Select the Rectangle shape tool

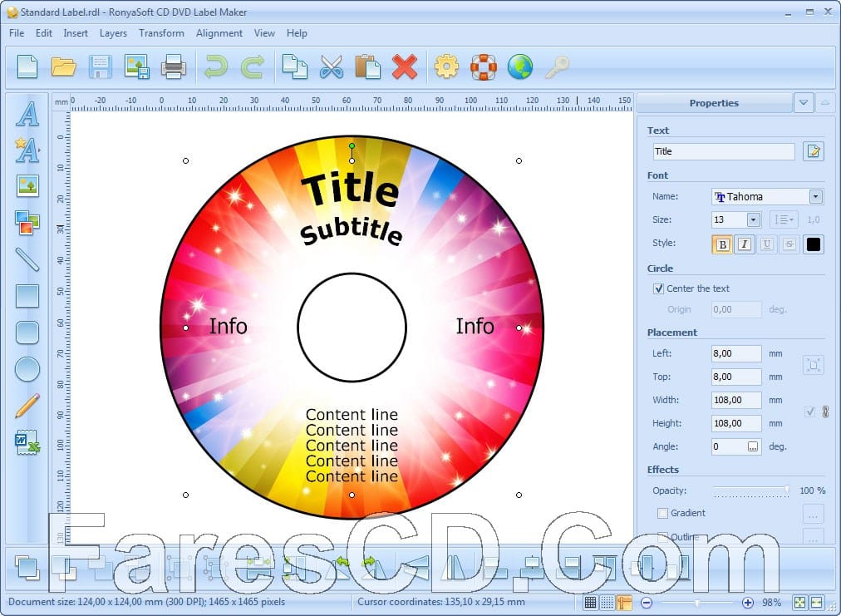coord(27,296)
